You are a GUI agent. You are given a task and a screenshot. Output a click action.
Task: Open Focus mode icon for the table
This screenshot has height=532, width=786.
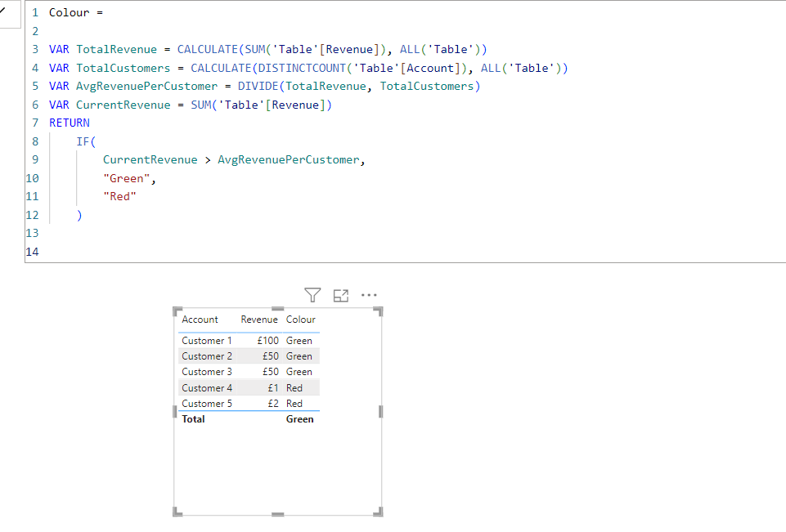pos(341,296)
